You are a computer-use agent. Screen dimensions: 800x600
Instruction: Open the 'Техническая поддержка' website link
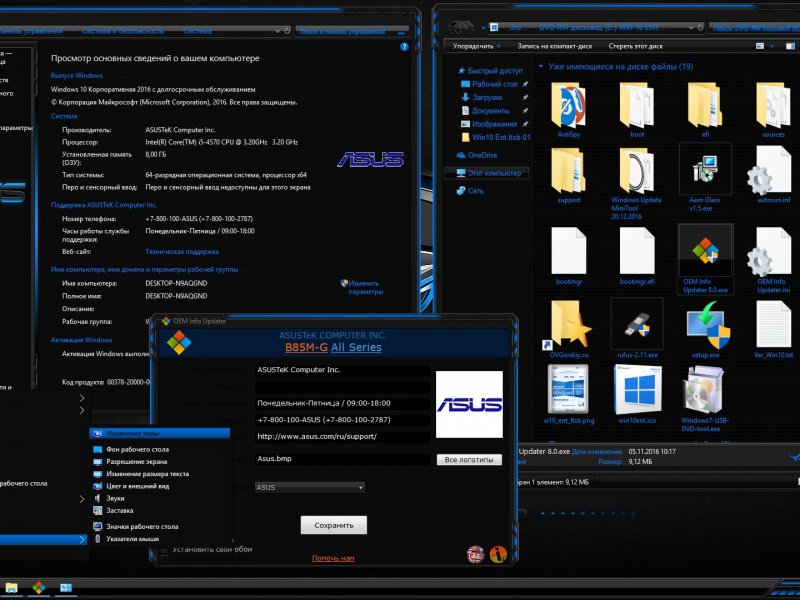click(x=182, y=252)
